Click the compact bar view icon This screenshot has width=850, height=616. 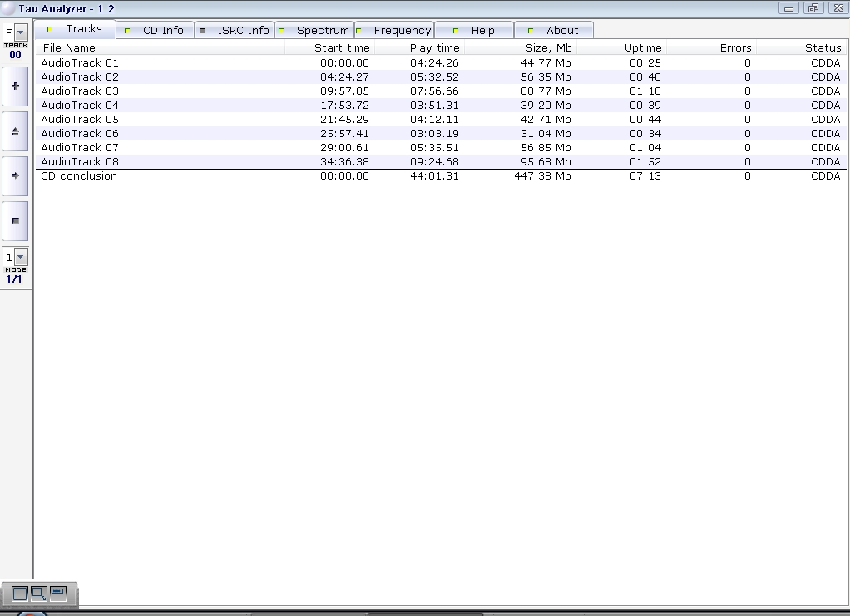[58, 593]
